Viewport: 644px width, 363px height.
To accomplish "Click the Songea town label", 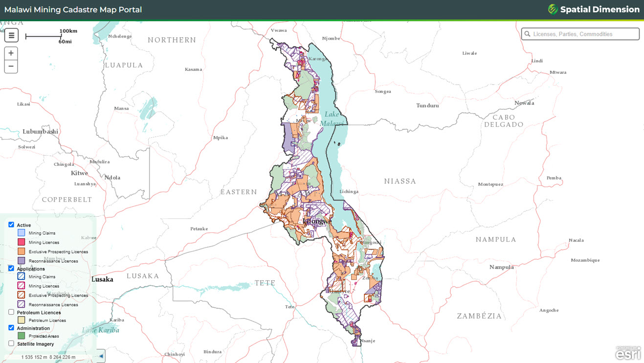I will click(x=383, y=91).
